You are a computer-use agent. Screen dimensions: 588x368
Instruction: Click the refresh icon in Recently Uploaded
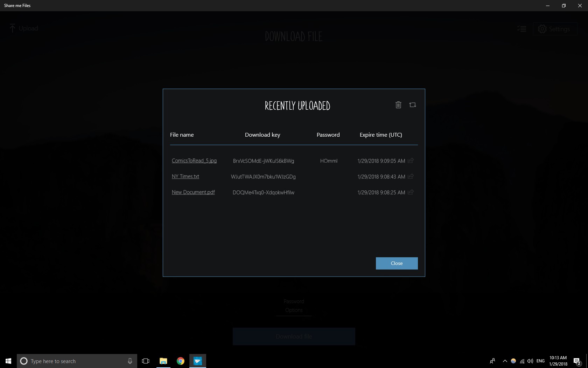413,105
